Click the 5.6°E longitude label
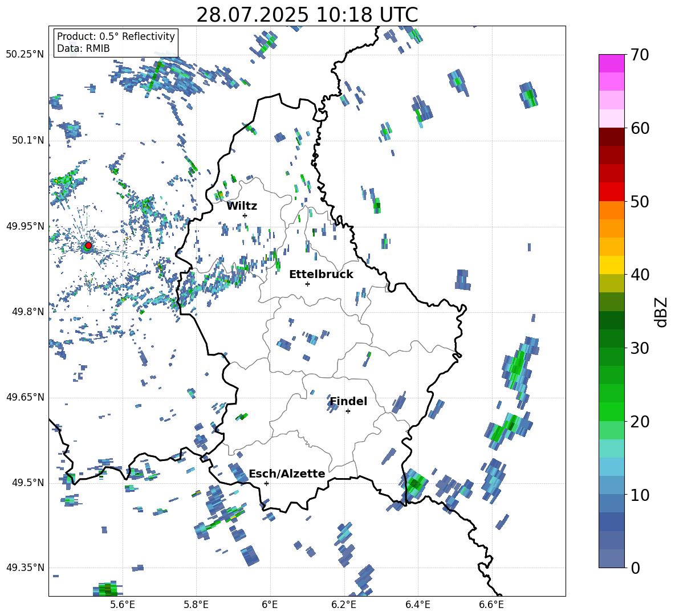Screen dimensions: 675x616 [x=122, y=605]
